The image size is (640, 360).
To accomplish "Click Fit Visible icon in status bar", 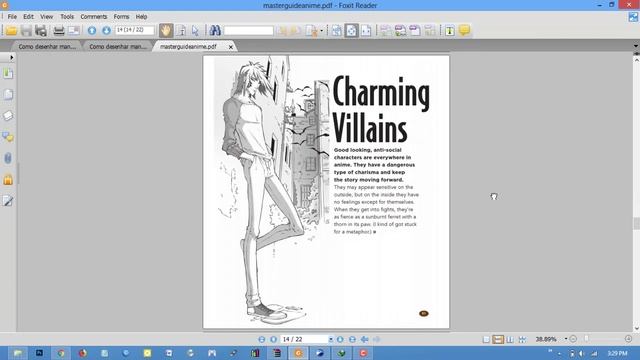I will (522, 339).
